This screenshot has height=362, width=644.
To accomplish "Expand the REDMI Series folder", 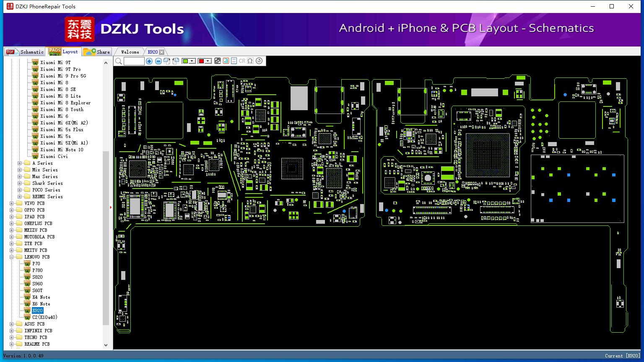I will click(20, 197).
